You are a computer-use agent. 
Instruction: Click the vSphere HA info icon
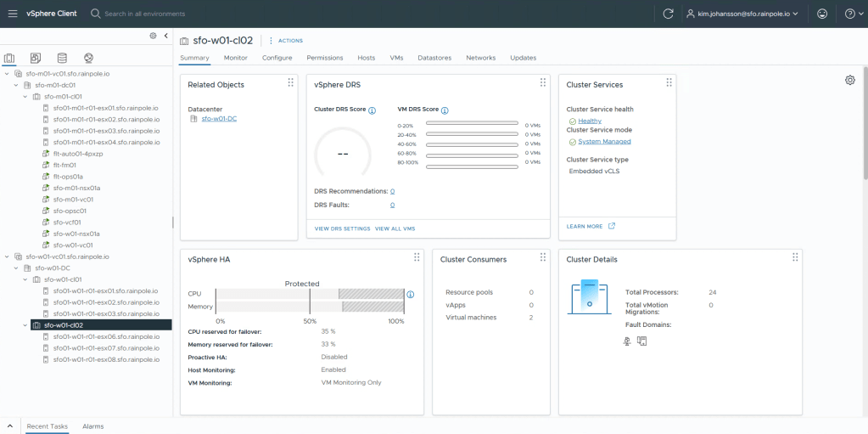[x=411, y=295]
